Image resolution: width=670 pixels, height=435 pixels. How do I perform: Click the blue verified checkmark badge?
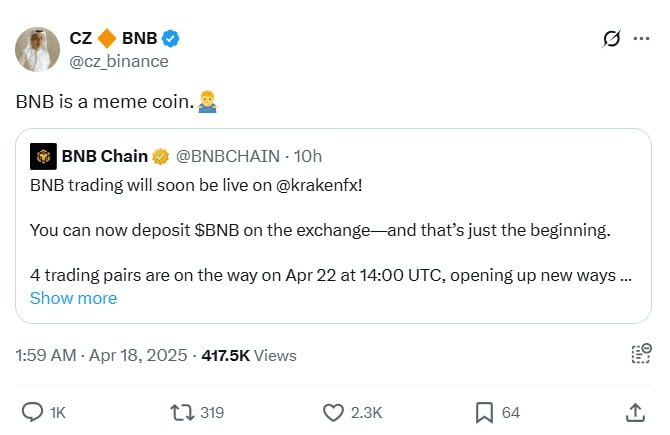[x=170, y=38]
